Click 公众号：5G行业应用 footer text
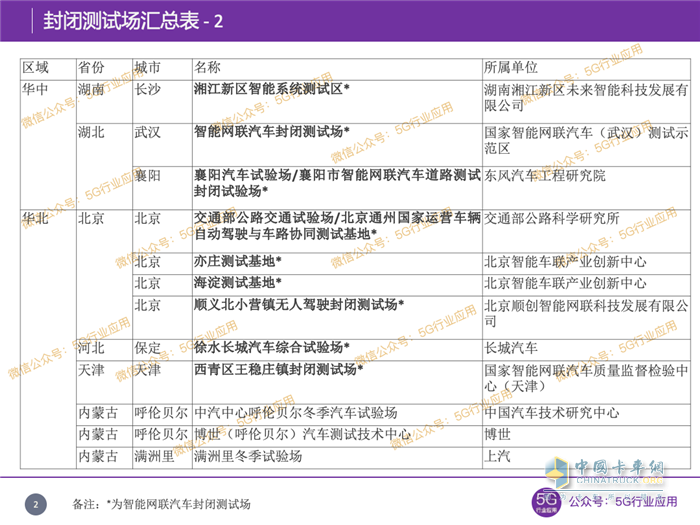The width and height of the screenshot is (700, 525). pos(623,502)
